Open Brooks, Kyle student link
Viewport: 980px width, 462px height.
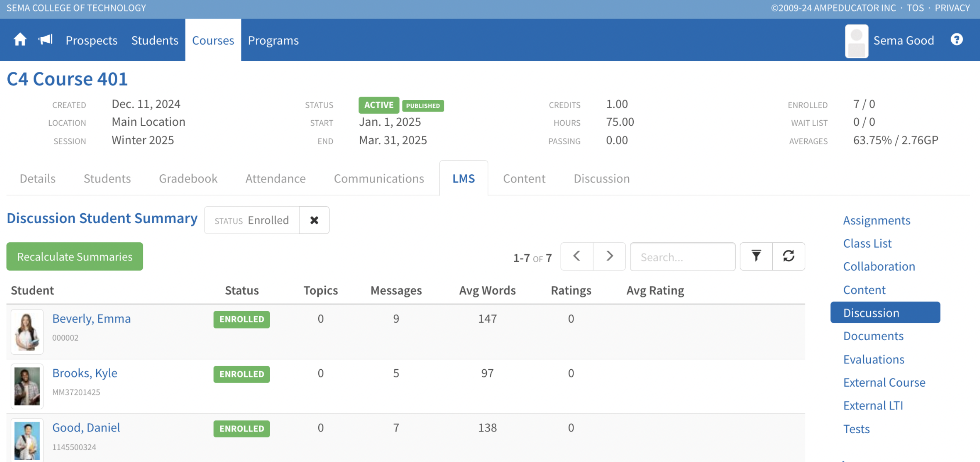(x=85, y=373)
